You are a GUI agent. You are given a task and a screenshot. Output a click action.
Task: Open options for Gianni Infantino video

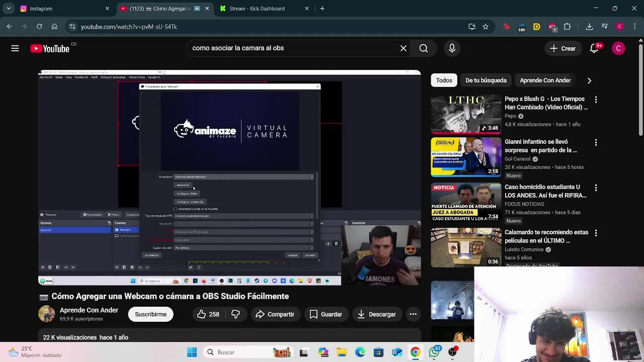596,143
